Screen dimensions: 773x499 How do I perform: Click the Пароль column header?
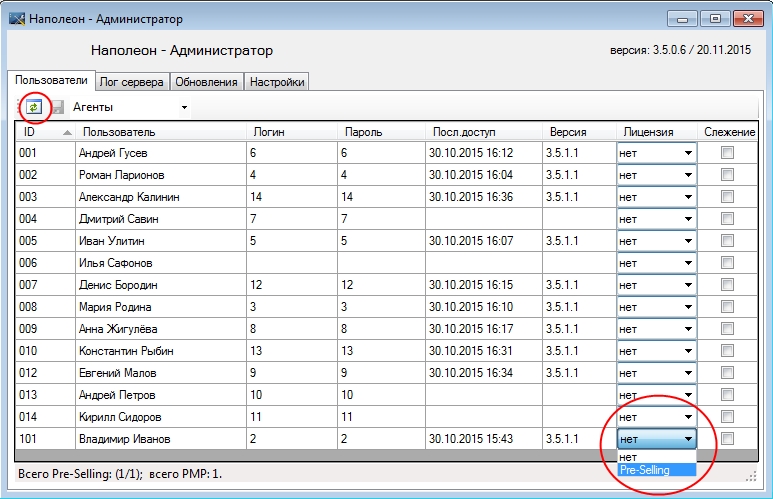[x=381, y=132]
